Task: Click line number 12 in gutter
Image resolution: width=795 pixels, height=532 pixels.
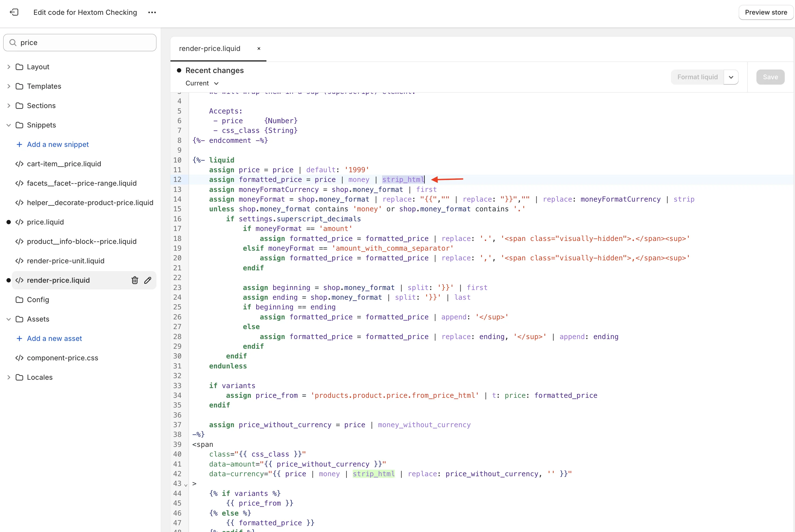Action: pyautogui.click(x=177, y=179)
